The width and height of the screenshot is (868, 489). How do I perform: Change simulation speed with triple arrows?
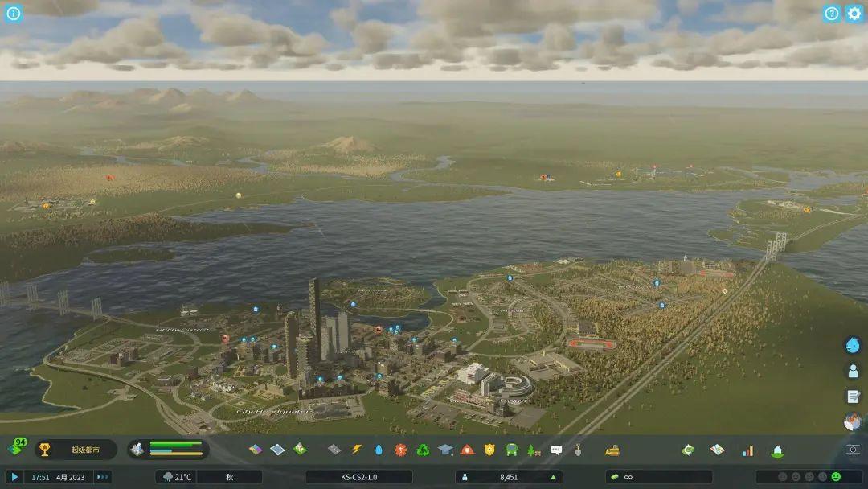103,476
